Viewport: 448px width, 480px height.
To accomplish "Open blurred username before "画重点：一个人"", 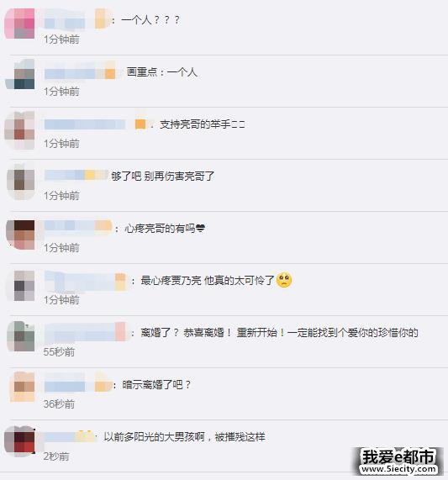I will pos(80,72).
